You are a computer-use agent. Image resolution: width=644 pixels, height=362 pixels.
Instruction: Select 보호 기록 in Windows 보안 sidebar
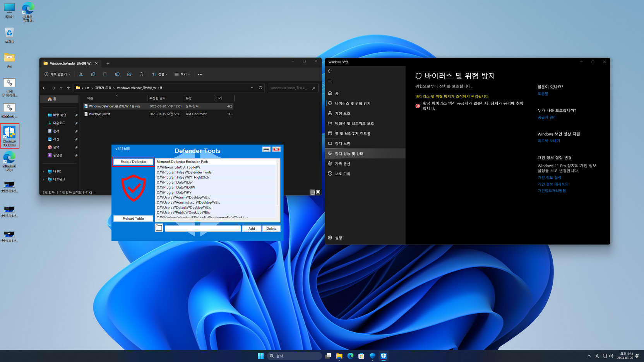click(365, 174)
